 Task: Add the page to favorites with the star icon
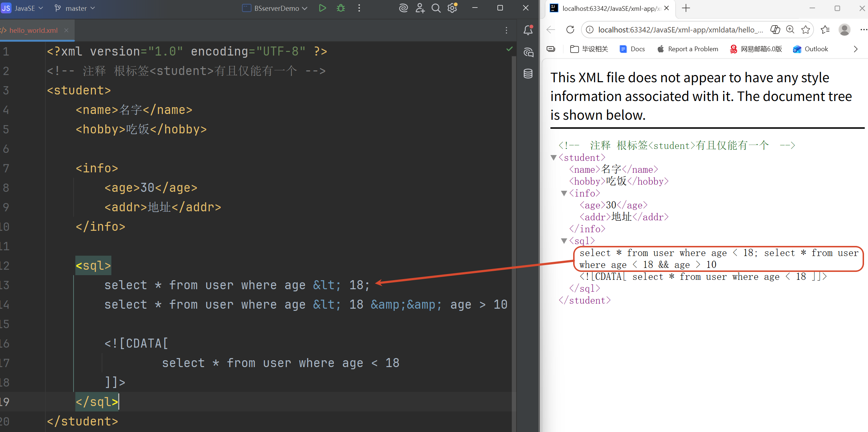coord(806,30)
